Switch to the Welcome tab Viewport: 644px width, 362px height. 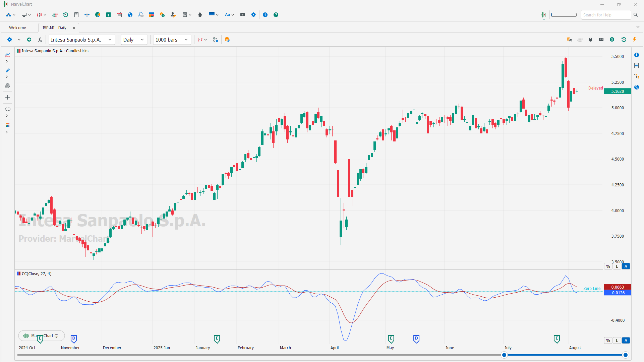(x=17, y=28)
